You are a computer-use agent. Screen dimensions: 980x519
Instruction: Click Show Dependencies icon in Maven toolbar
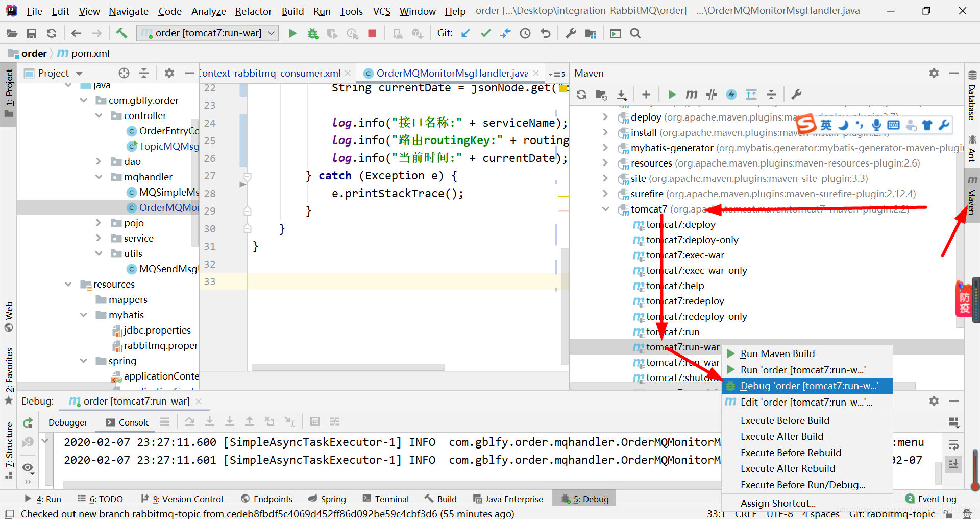pyautogui.click(x=751, y=95)
